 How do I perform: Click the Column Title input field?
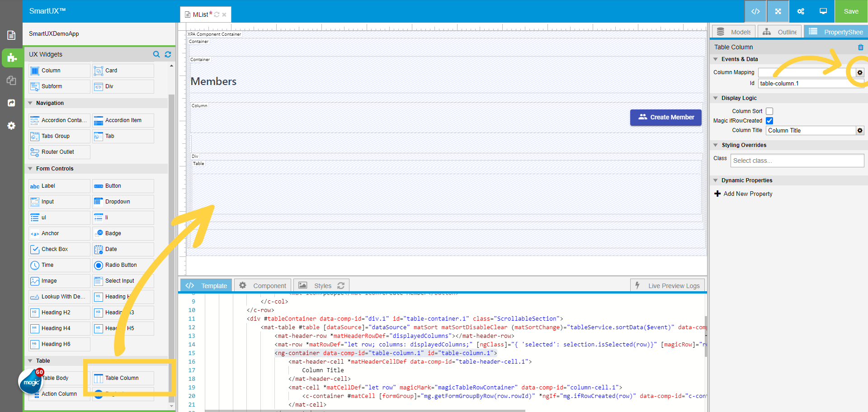pos(810,130)
